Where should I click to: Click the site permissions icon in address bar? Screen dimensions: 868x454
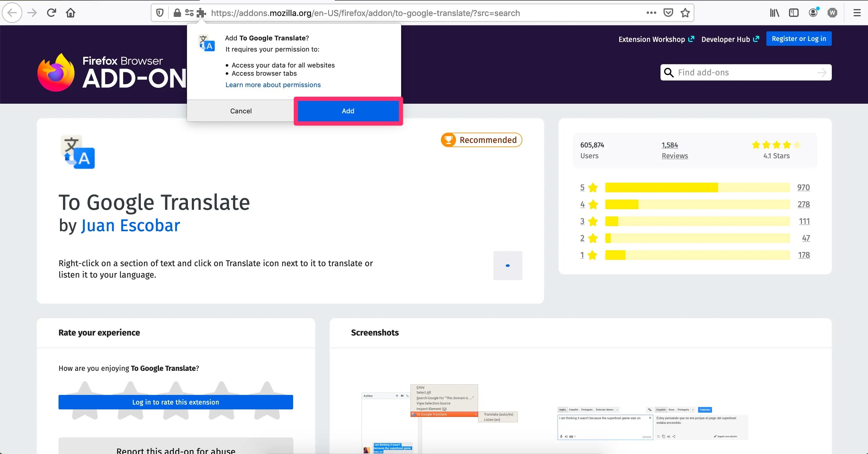pyautogui.click(x=189, y=13)
